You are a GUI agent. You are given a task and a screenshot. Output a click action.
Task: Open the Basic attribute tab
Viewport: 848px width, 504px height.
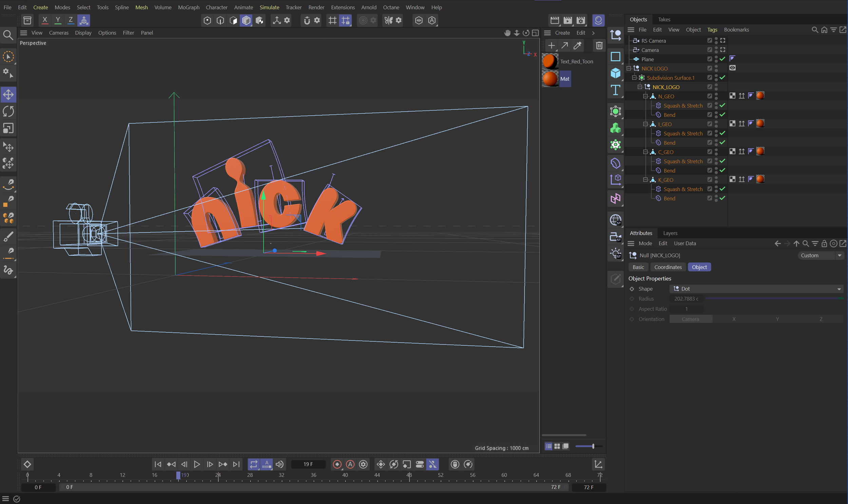[x=638, y=267]
